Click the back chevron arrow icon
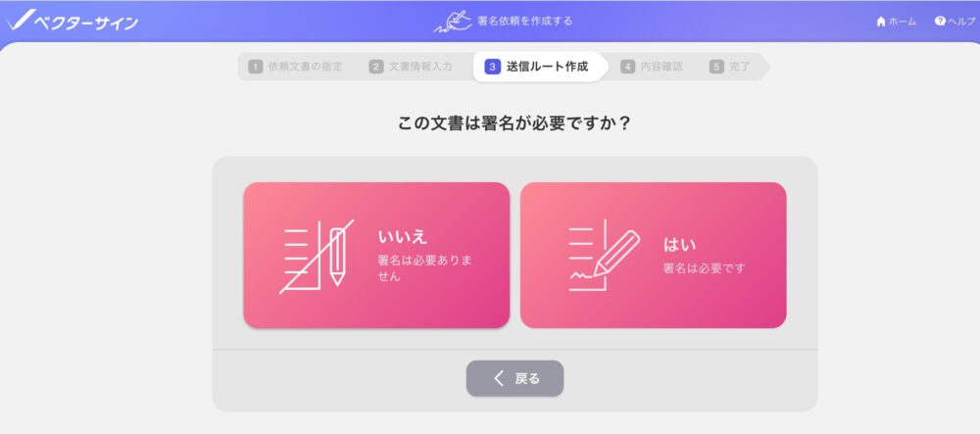Image resolution: width=980 pixels, height=434 pixels. coord(498,378)
